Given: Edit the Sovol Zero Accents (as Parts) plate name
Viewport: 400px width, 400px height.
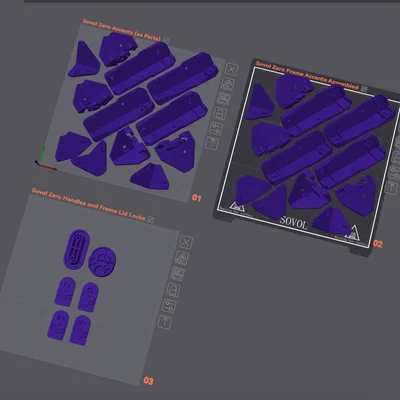Looking at the screenshot, I should 122,30.
